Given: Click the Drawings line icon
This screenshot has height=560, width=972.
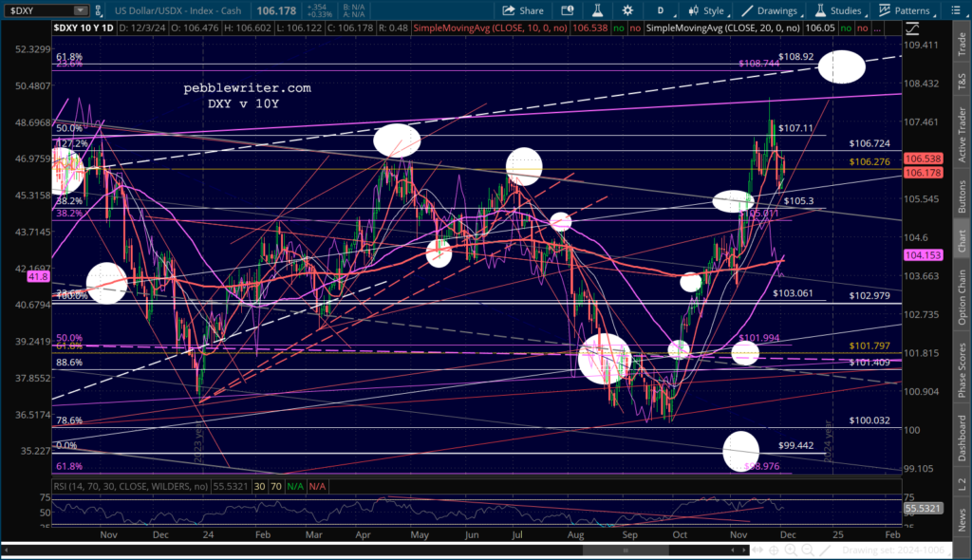Looking at the screenshot, I should [747, 10].
